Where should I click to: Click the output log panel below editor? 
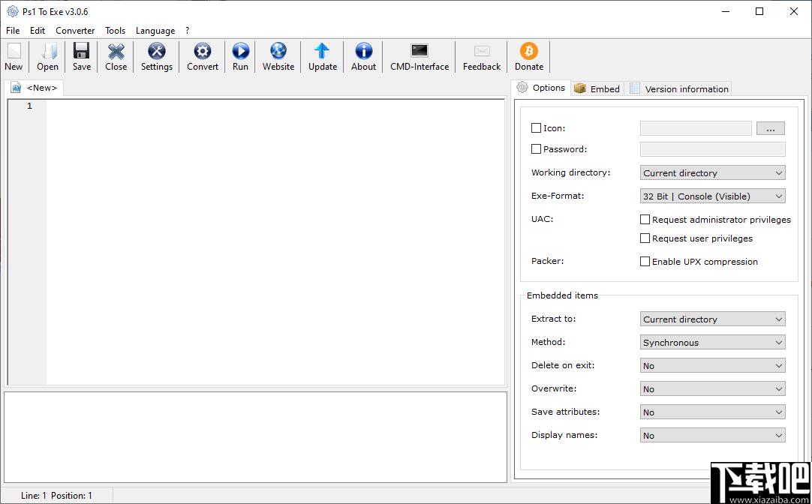[x=255, y=437]
